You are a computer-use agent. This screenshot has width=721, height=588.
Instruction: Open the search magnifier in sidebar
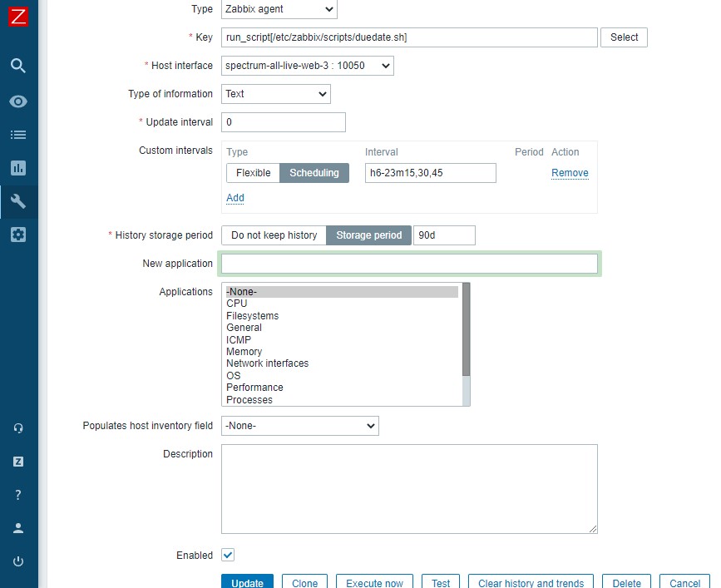18,66
